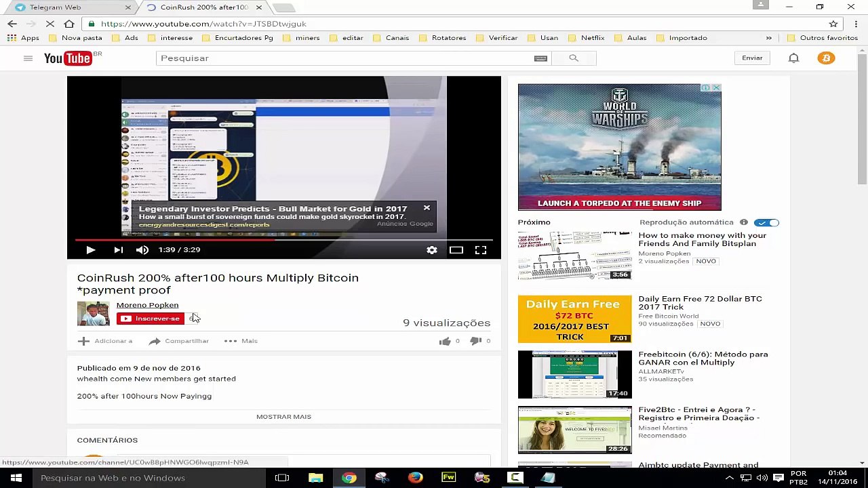868x488 pixels.
Task: Dislike the video with thumbs down
Action: [476, 341]
